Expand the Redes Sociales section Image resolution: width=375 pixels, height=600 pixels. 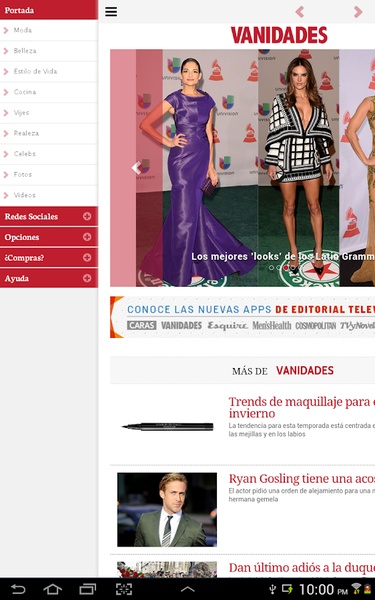49,217
